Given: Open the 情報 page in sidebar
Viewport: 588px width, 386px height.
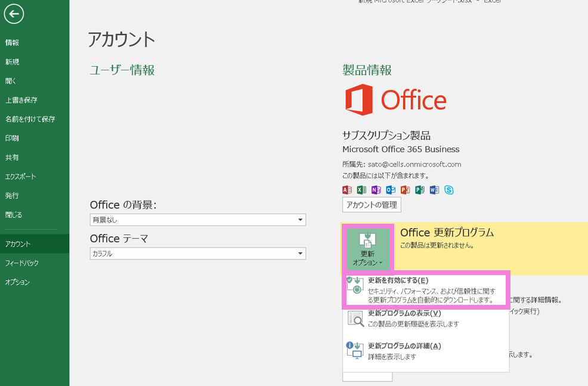Looking at the screenshot, I should click(x=13, y=43).
